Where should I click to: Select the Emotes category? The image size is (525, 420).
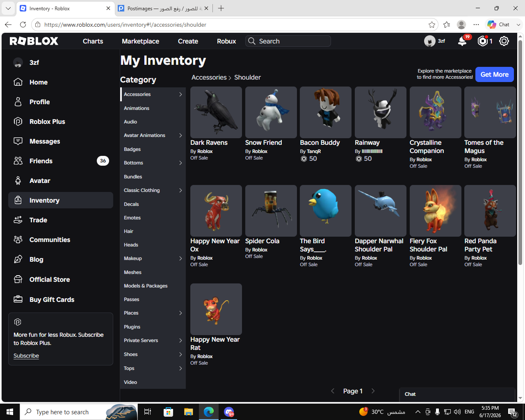pos(132,218)
